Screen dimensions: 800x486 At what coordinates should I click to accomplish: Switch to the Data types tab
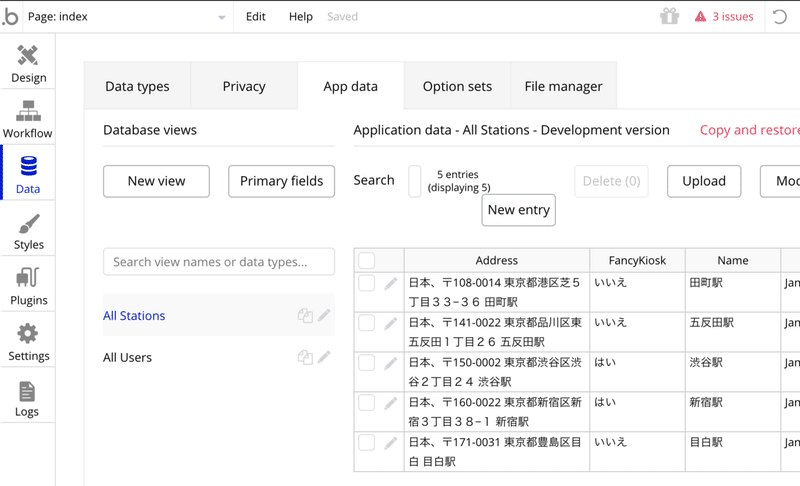(137, 86)
